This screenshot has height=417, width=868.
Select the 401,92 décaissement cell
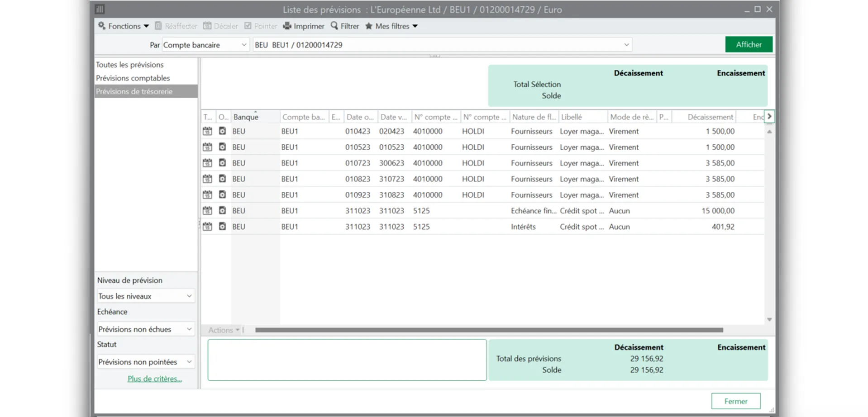[704, 227]
